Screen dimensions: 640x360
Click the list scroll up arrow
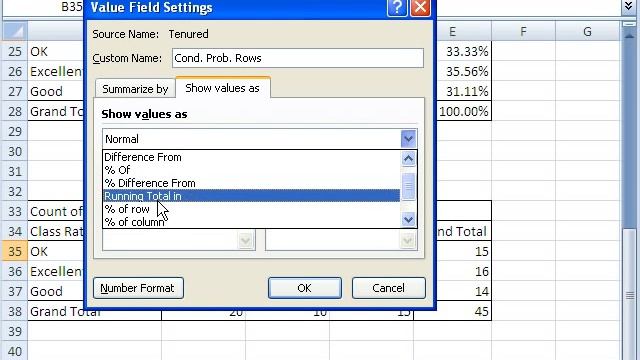coord(408,158)
